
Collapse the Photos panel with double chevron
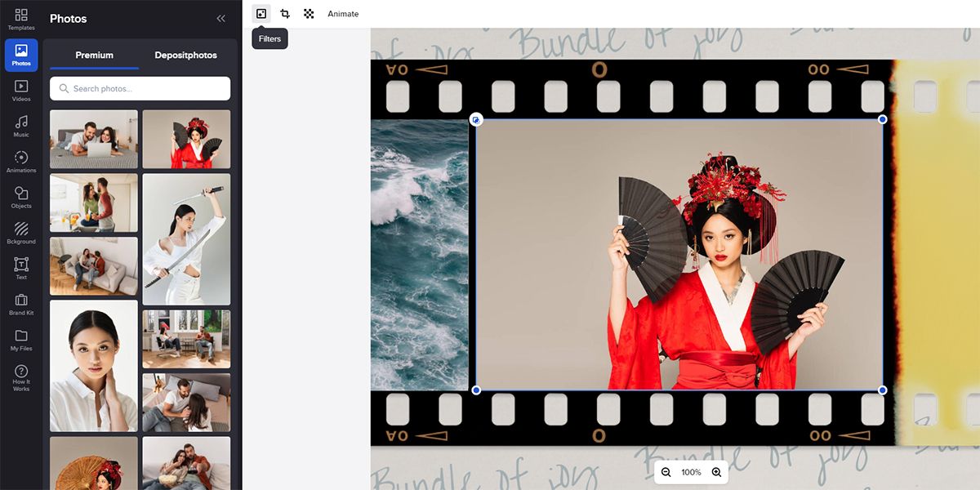pyautogui.click(x=220, y=19)
